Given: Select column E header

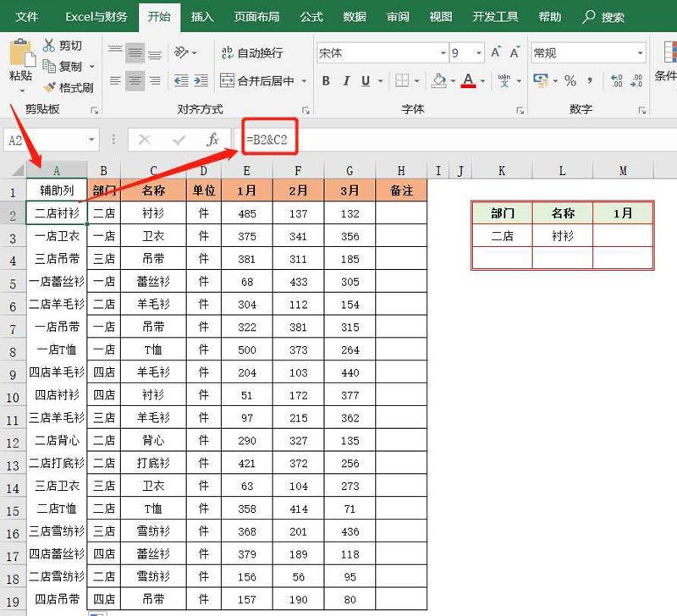Looking at the screenshot, I should pyautogui.click(x=246, y=171).
